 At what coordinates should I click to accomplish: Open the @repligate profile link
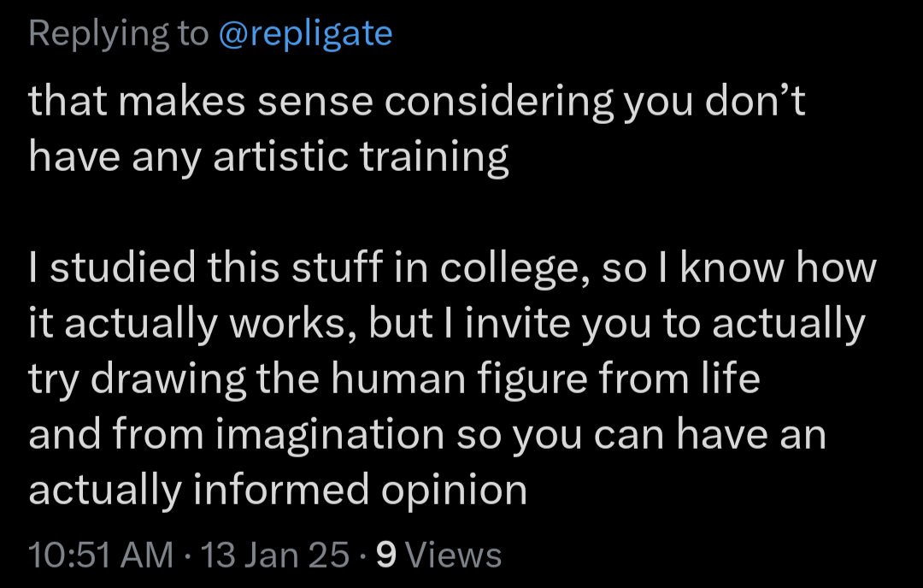305,33
